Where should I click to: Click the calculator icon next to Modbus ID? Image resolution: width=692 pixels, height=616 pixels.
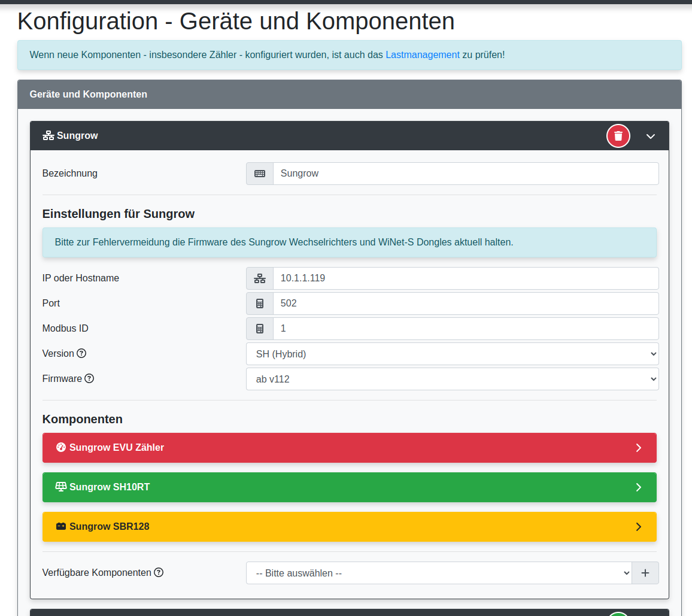coord(259,328)
